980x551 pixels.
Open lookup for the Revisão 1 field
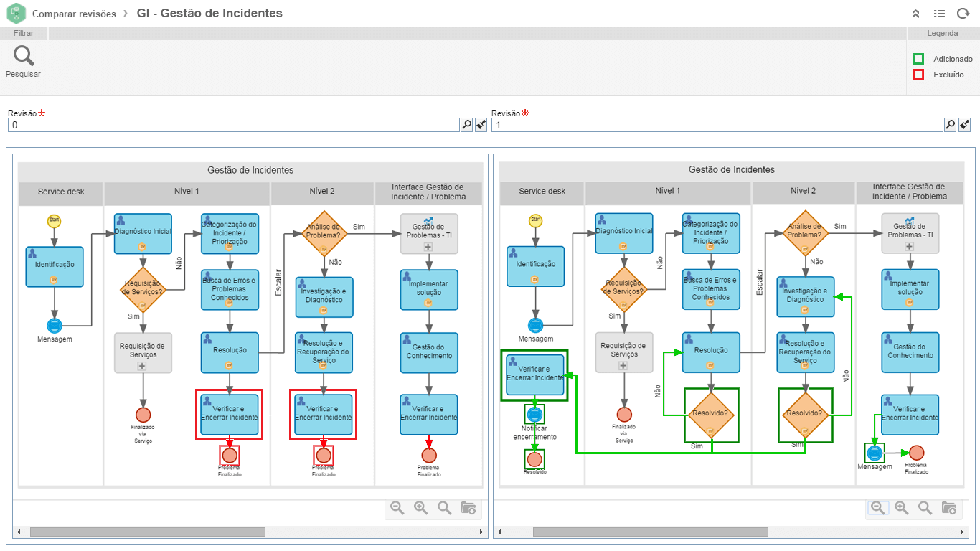coord(950,125)
